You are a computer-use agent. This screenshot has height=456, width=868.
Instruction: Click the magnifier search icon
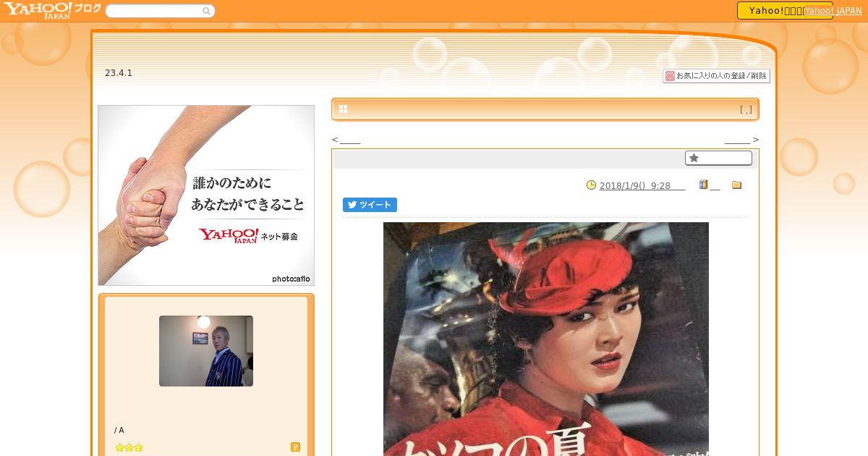[x=207, y=11]
